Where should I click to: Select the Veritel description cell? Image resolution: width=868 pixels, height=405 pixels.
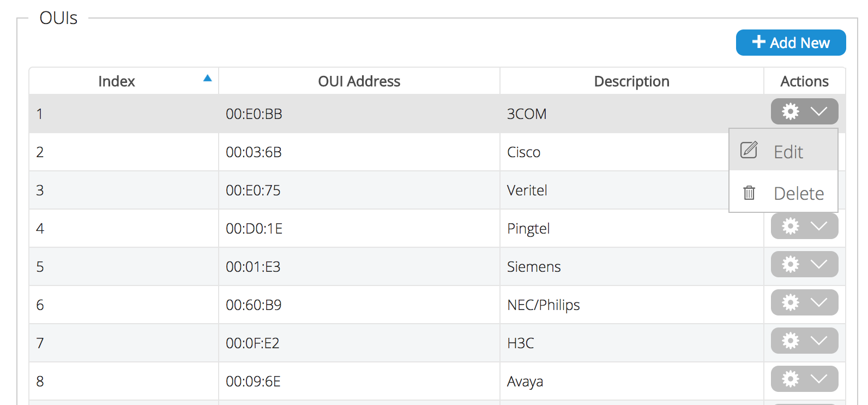pyautogui.click(x=527, y=190)
